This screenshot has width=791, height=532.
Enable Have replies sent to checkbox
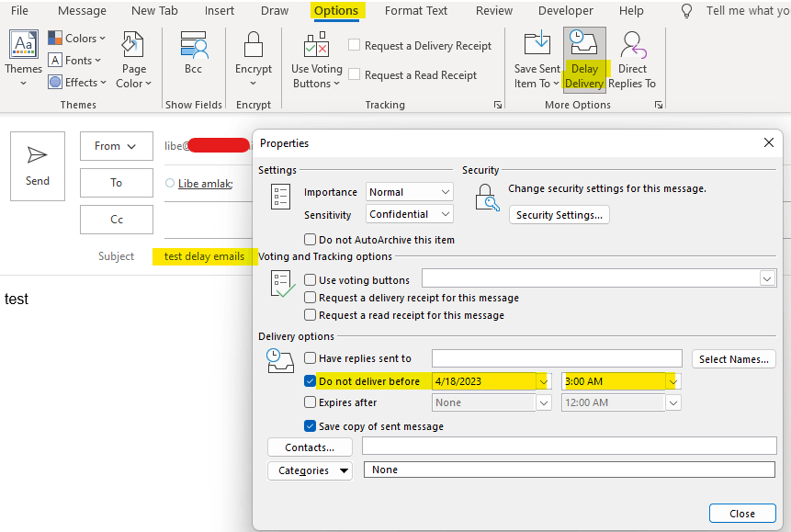310,357
